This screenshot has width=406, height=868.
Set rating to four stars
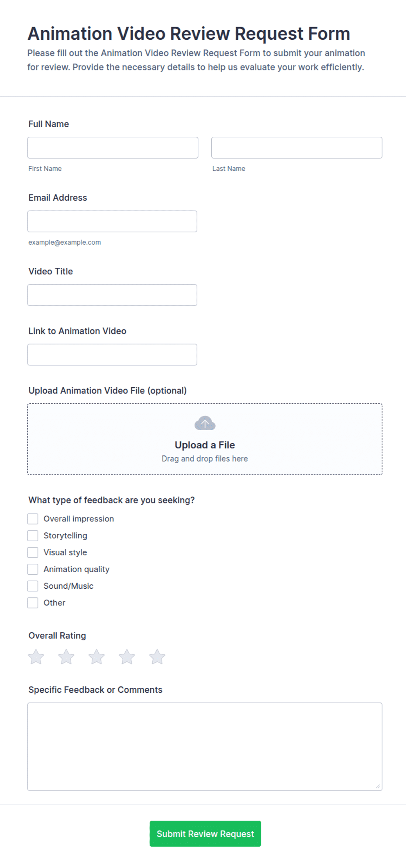tap(127, 656)
